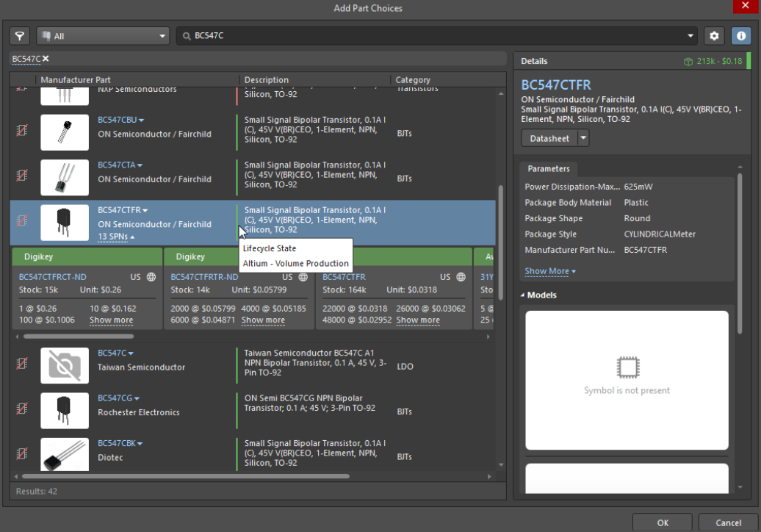Open the settings gear icon
This screenshot has width=761, height=532.
pos(714,36)
